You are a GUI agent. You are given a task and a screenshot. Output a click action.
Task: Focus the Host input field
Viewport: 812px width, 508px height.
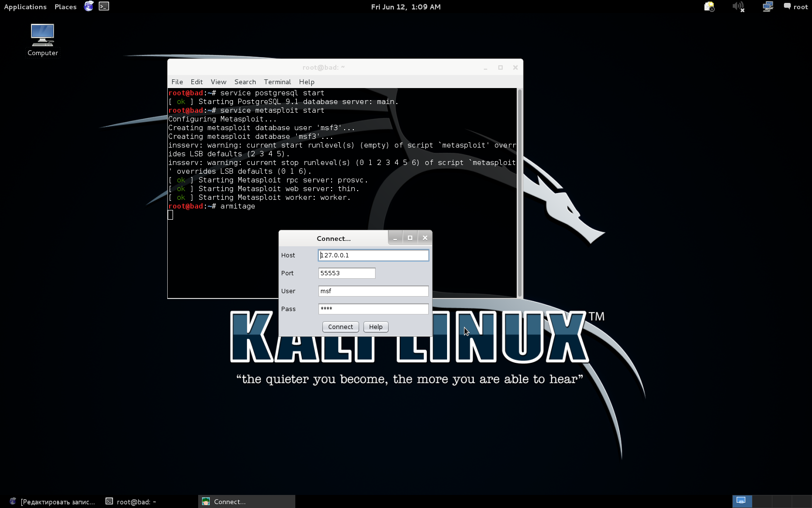(373, 255)
